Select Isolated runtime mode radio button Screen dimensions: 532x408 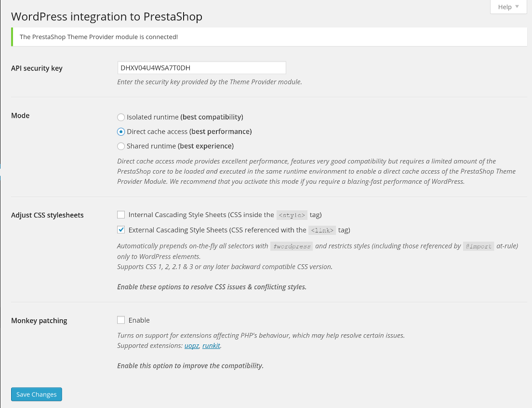tap(121, 117)
